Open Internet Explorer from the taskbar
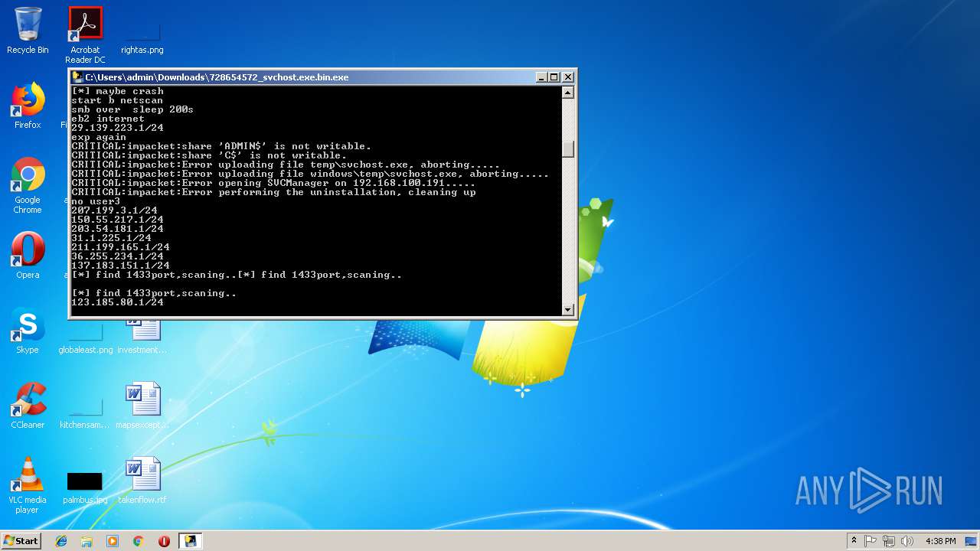980x551 pixels. point(61,541)
